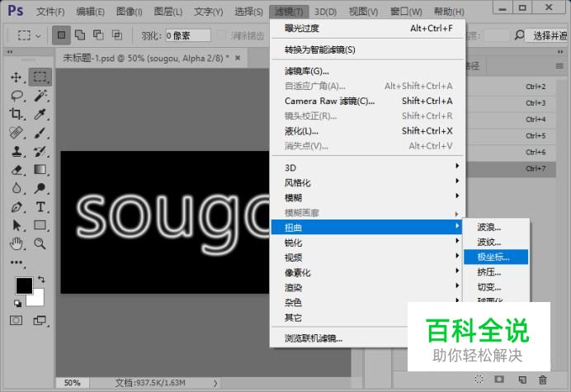
Task: Select the Hand tool
Action: pyautogui.click(x=16, y=243)
